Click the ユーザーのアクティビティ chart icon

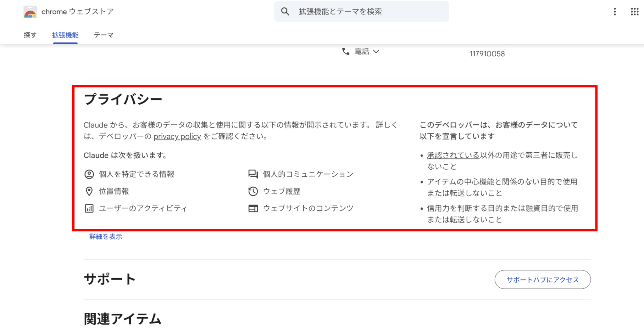[89, 208]
